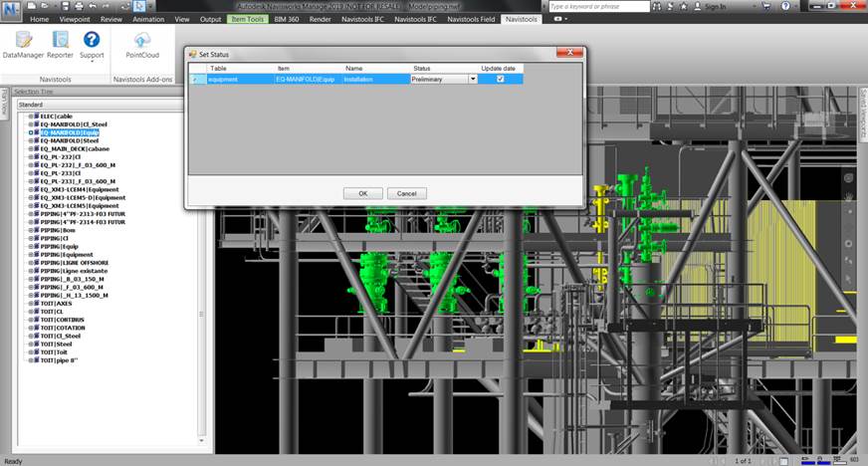This screenshot has width=868, height=466.
Task: Open the DataManager tool
Action: 23,44
